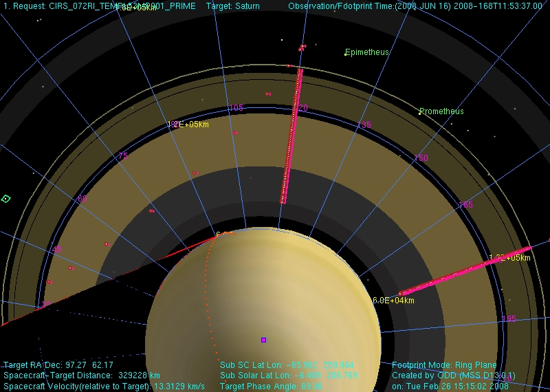Select the purple square marker on Saturn
The image size is (550, 392).
click(263, 340)
